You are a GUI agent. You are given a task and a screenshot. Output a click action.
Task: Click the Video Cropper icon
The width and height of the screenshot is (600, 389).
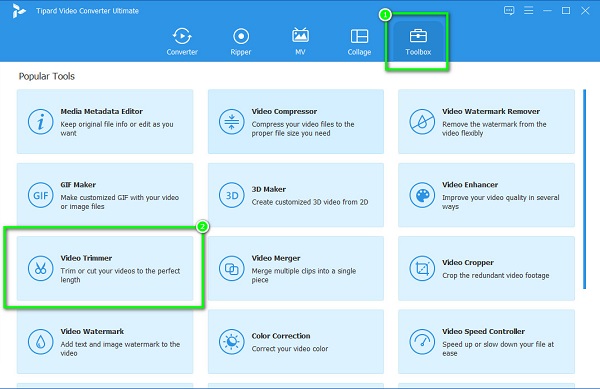click(x=422, y=269)
